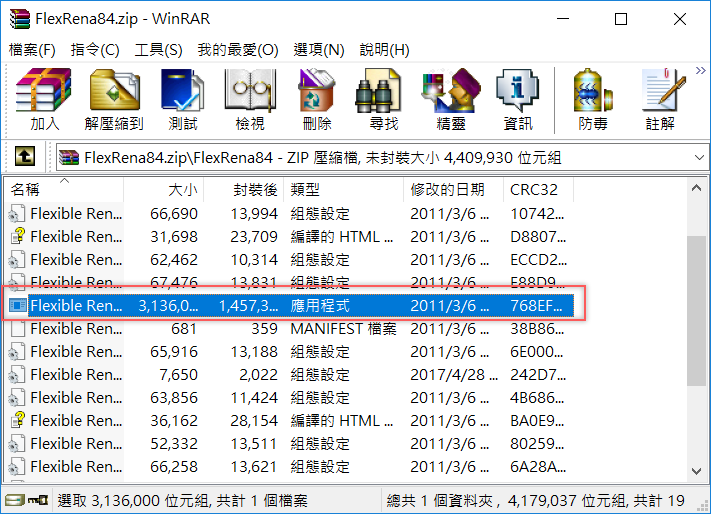Click the 尋找 (Find) binoculars icon
This screenshot has width=711, height=514.
click(378, 91)
